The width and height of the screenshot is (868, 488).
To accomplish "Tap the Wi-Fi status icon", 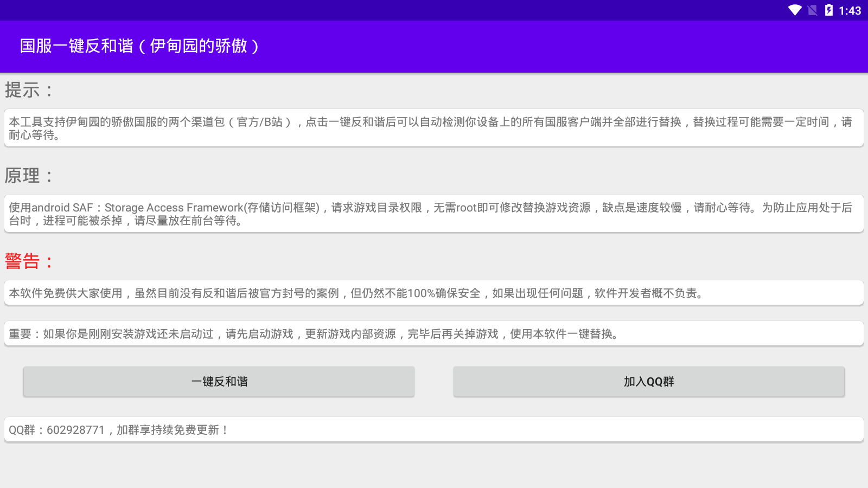I will click(795, 10).
